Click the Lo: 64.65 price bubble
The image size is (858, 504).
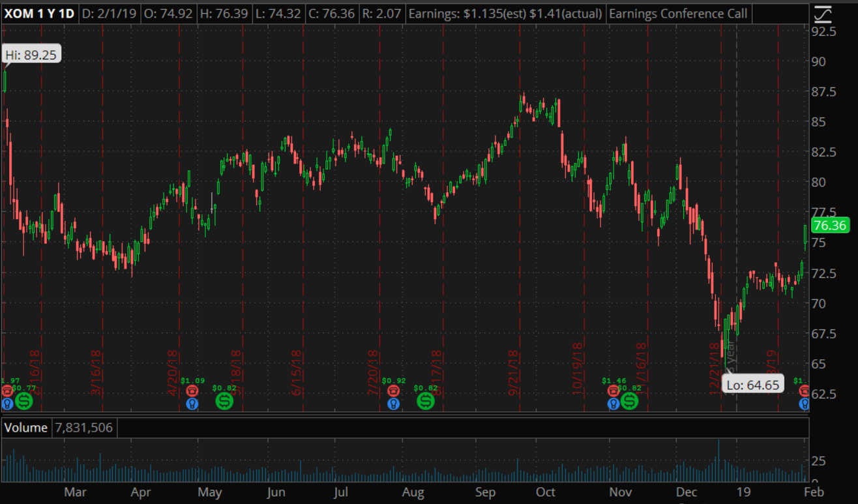(x=753, y=385)
